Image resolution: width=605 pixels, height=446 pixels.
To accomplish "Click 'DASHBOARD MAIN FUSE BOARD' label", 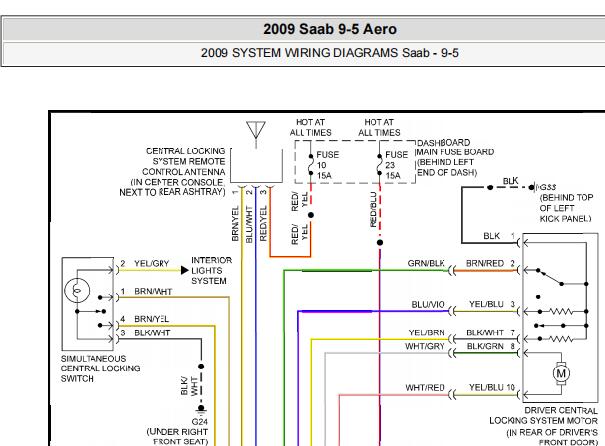I will tap(455, 147).
